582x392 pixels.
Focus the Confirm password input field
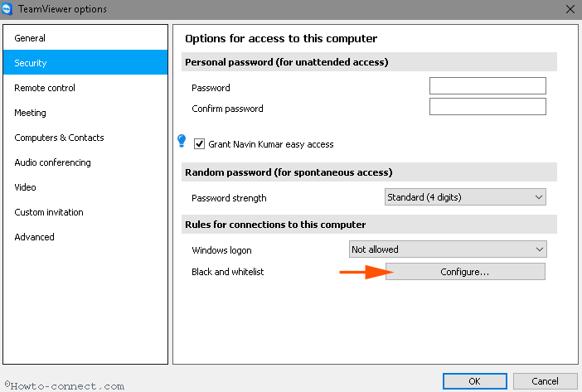tap(487, 106)
